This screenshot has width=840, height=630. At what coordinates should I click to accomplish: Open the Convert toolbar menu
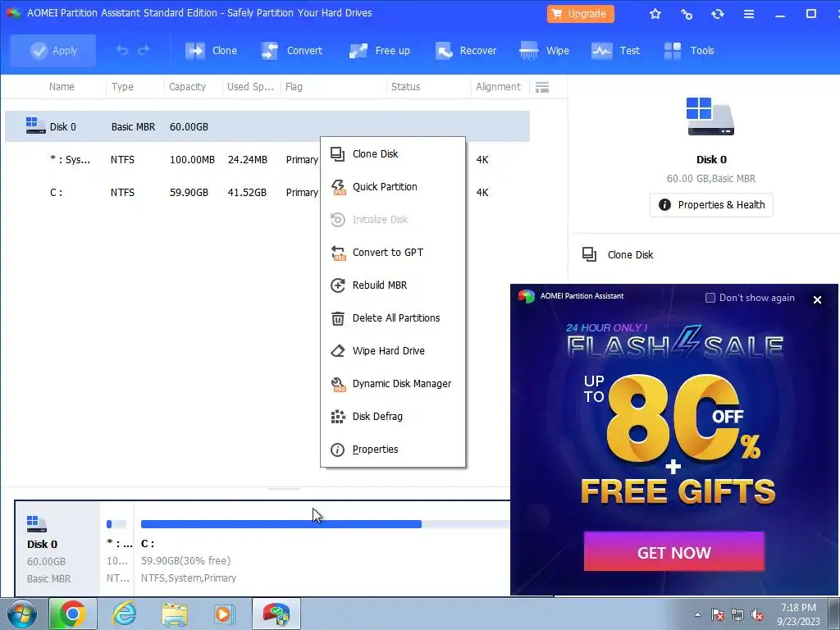coord(291,50)
